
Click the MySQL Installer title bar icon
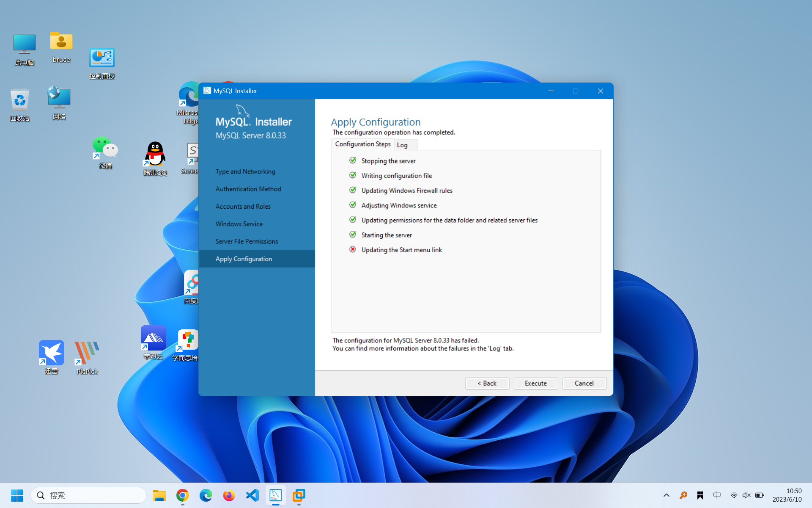[x=207, y=91]
